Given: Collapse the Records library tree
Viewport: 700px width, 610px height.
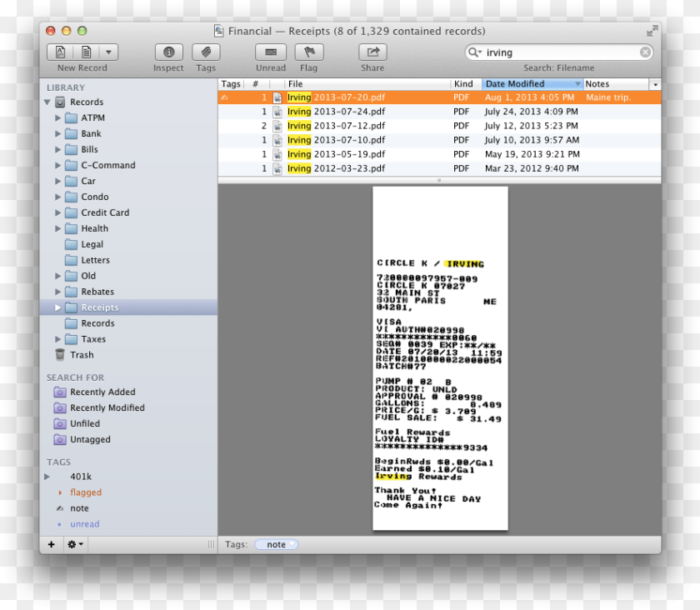Looking at the screenshot, I should [47, 102].
